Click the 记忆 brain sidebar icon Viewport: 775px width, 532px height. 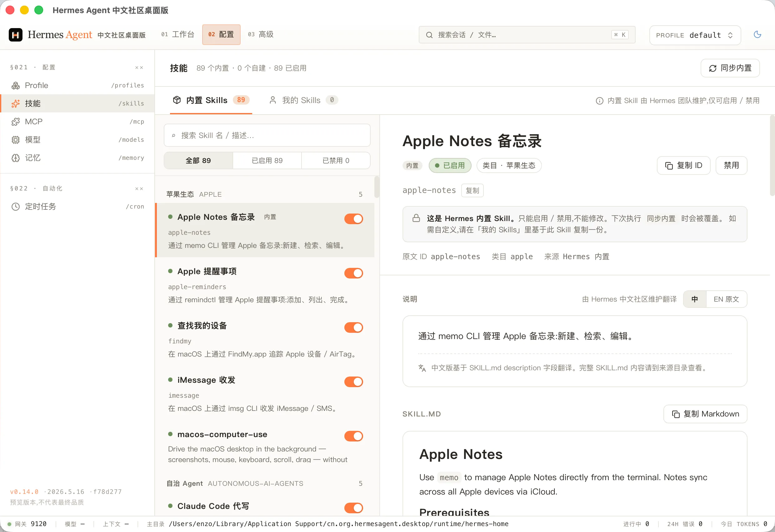(x=16, y=158)
